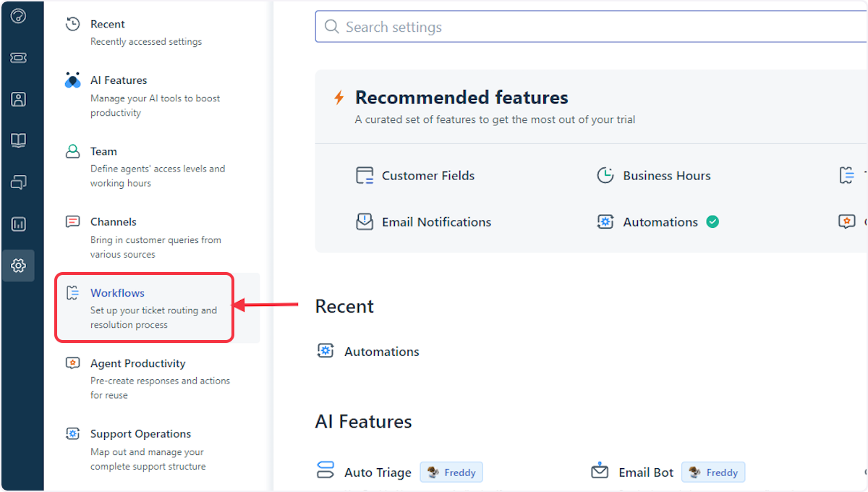
Task: Select the Forums chat icon in the sidebar
Action: coord(20,181)
